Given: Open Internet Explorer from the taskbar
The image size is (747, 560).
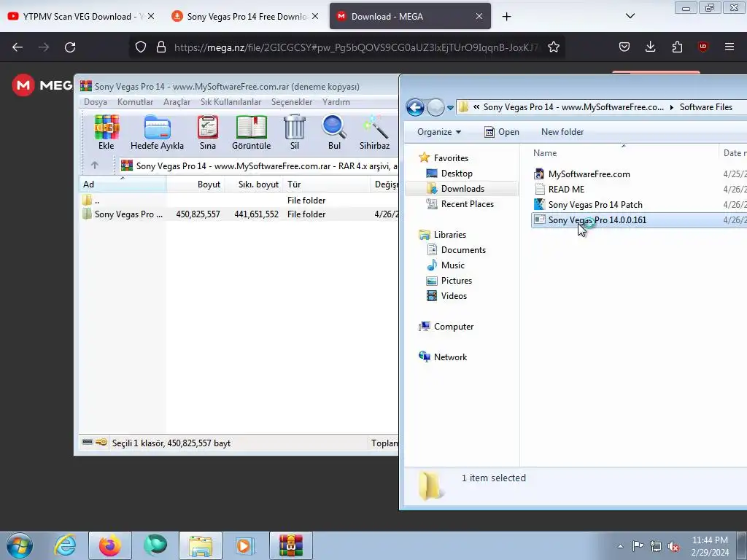Looking at the screenshot, I should coord(65,545).
